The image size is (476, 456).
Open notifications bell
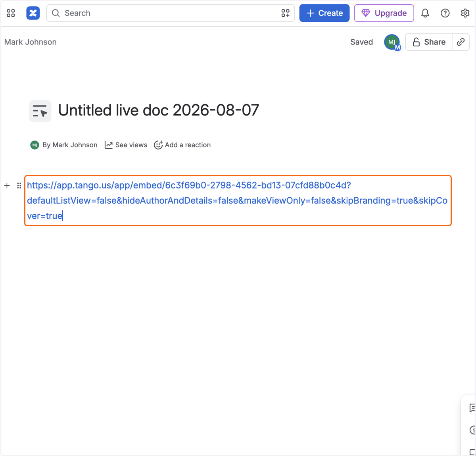(x=425, y=13)
